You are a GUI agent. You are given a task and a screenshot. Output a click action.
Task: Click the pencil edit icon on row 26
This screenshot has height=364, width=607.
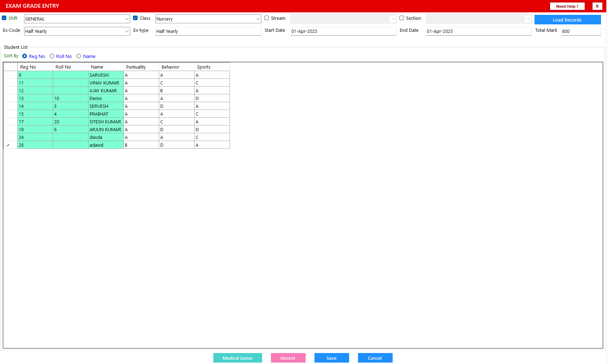coord(7,145)
